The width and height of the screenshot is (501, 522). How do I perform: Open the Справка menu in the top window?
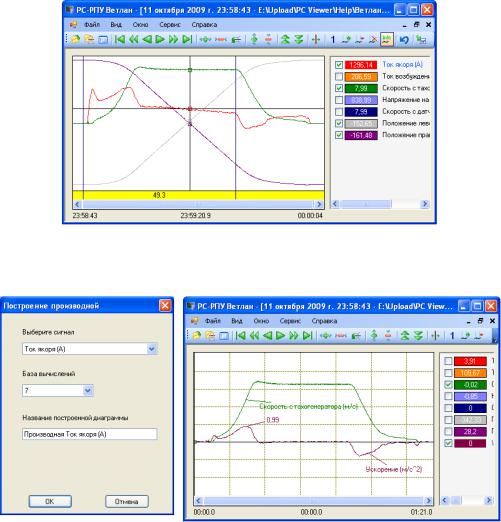coord(204,25)
